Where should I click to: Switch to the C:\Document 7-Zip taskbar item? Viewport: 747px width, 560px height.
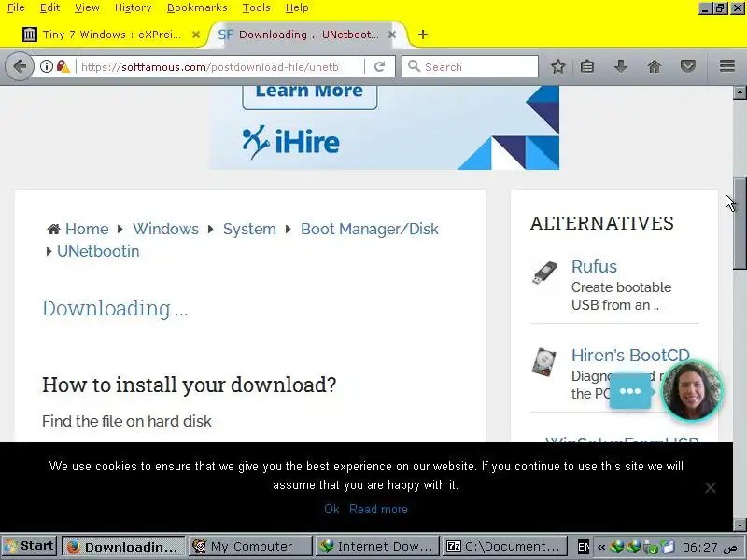tap(504, 546)
